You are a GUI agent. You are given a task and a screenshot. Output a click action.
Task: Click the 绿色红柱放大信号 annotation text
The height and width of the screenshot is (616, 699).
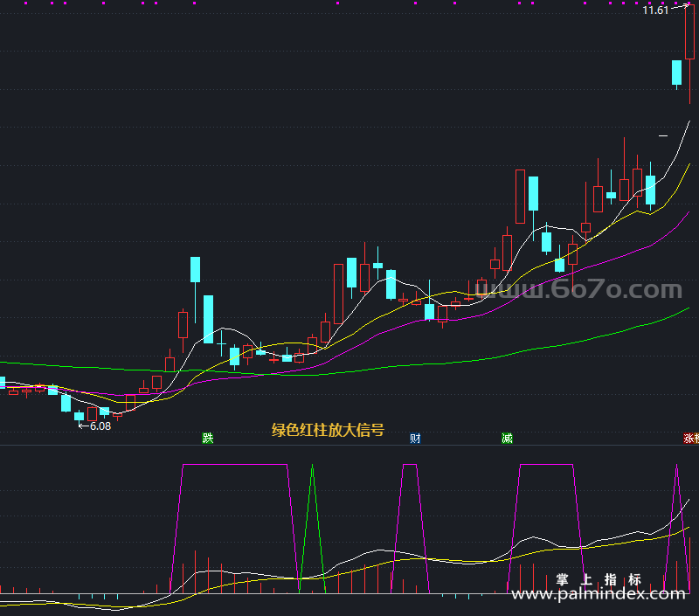pyautogui.click(x=328, y=430)
